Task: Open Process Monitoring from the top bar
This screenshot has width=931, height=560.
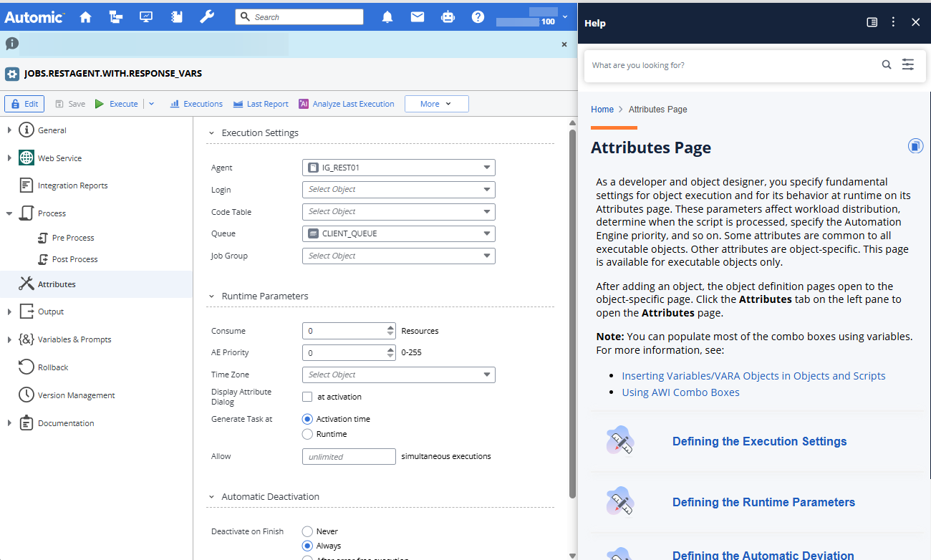Action: 145,16
